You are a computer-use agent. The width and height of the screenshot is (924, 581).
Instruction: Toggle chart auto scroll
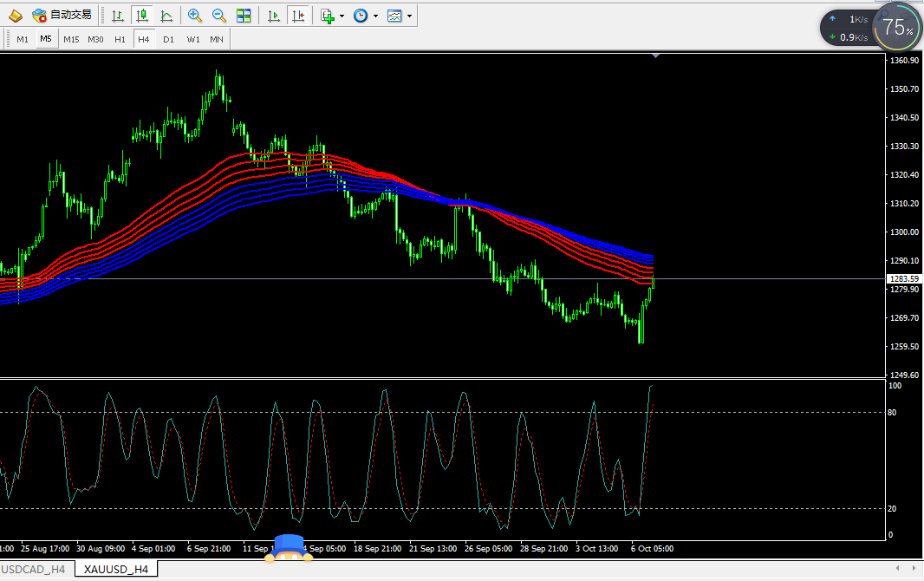pyautogui.click(x=273, y=16)
